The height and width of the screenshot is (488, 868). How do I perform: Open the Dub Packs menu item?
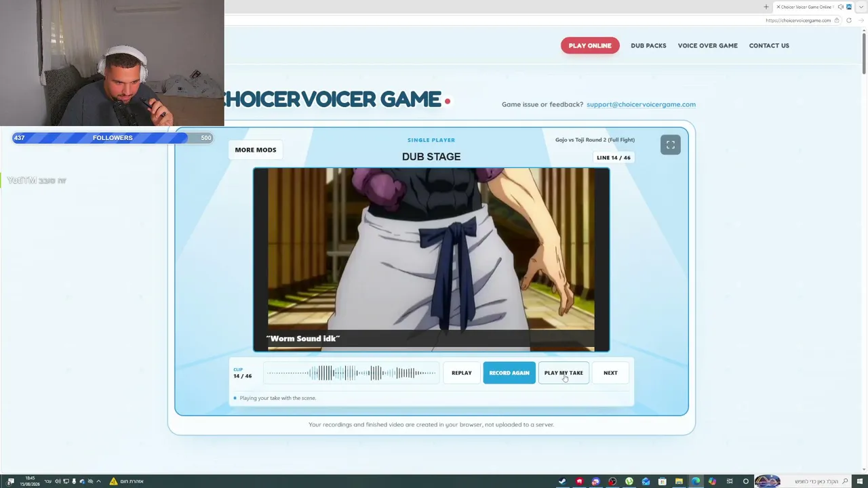click(648, 45)
